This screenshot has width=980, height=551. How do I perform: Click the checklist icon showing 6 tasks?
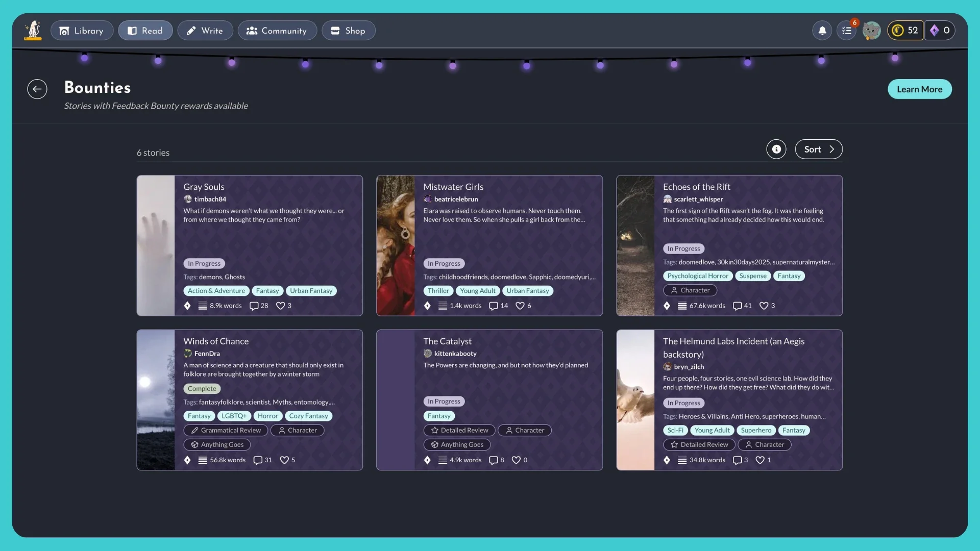coord(846,31)
